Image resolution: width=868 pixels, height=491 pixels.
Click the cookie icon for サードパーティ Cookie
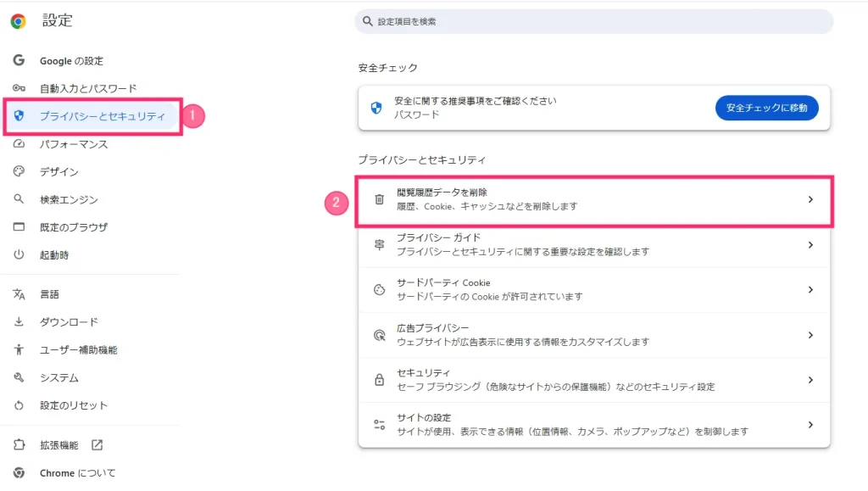click(x=379, y=289)
